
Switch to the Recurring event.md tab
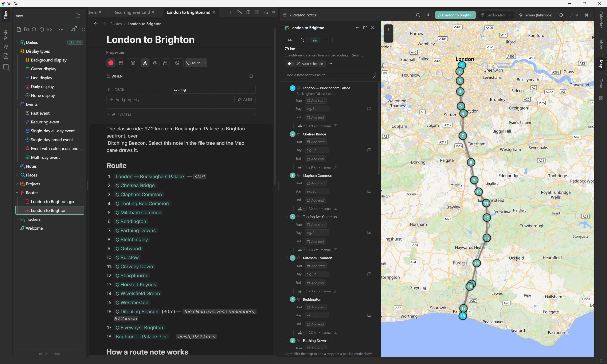(132, 12)
